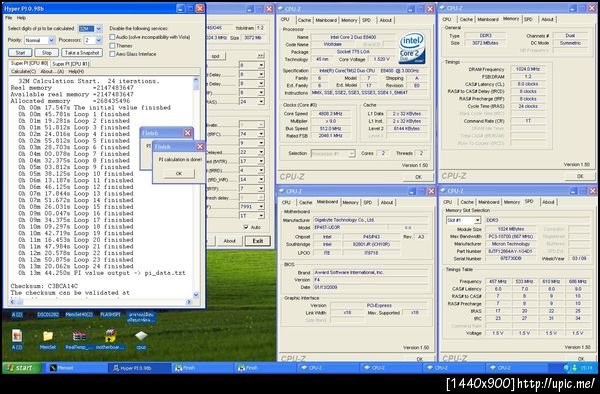Image resolution: width=600 pixels, height=394 pixels.
Task: Click the 'Loop 24 finished' log line
Action: click(x=76, y=266)
